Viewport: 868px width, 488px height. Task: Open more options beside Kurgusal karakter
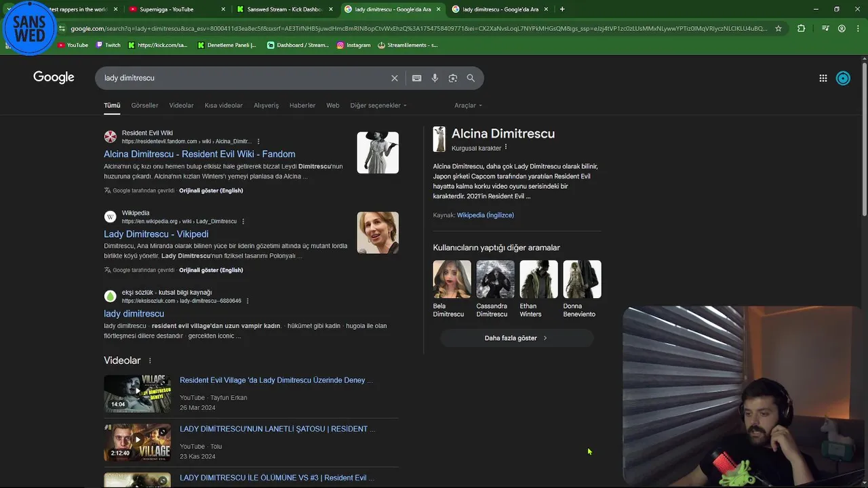(506, 147)
